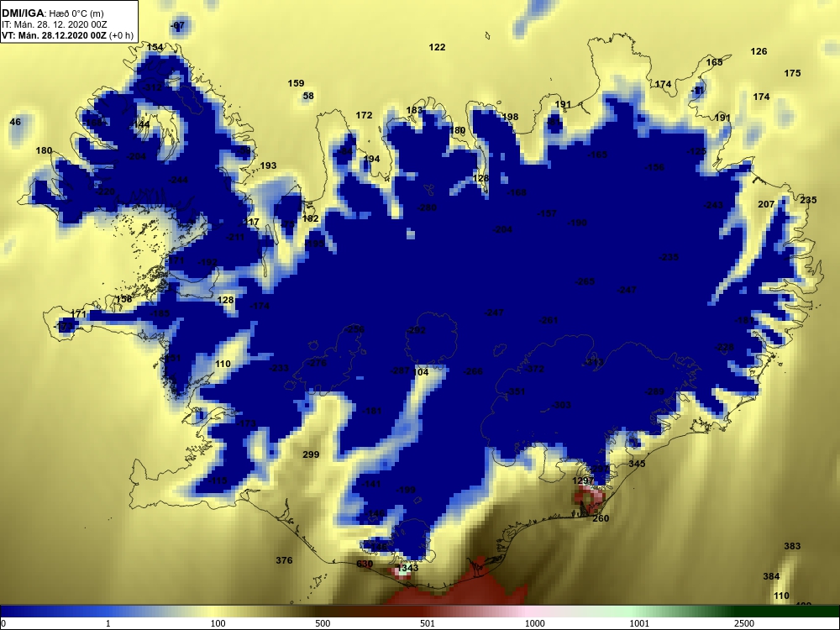The image size is (840, 630).
Task: Click the value 1297 near the red area
Action: 583,480
